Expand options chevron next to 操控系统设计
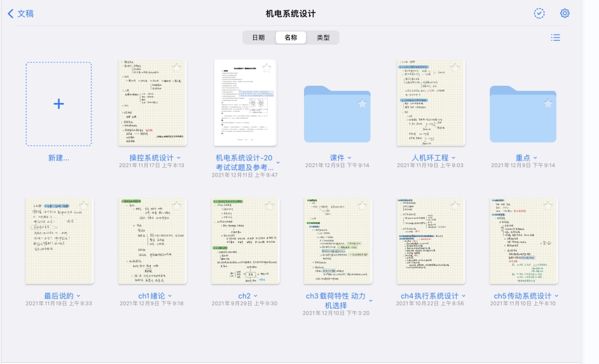 tap(179, 158)
